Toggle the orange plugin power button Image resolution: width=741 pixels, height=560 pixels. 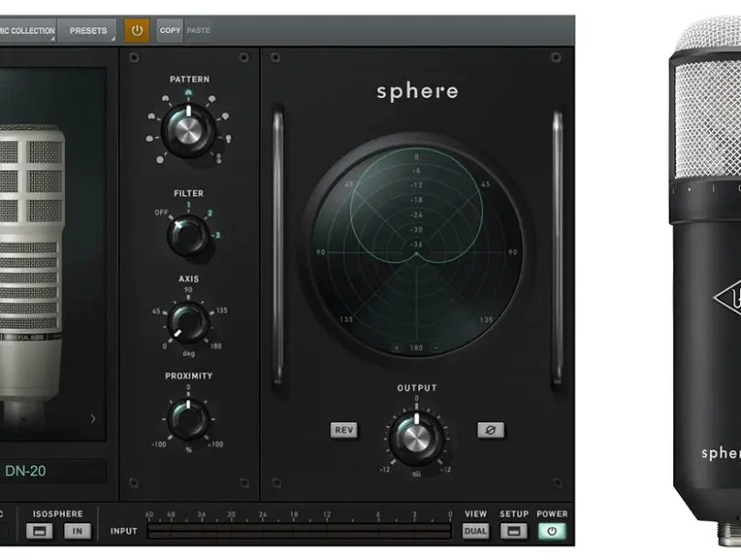point(136,31)
